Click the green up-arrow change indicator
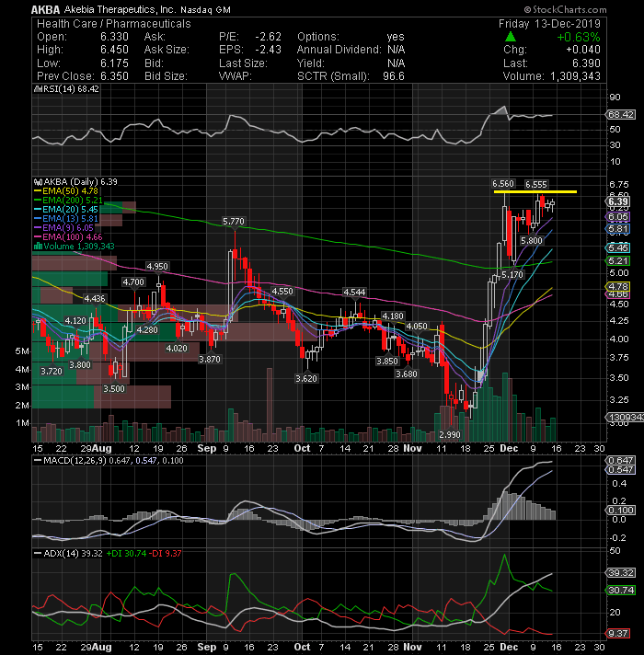Viewport: 644px width, 655px height. (x=510, y=37)
